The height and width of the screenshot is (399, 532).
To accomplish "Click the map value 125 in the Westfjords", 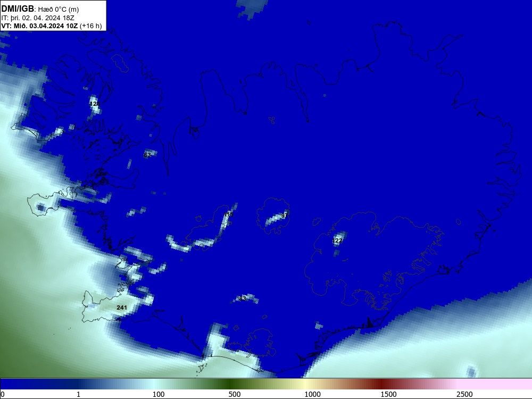I will click(x=95, y=104).
